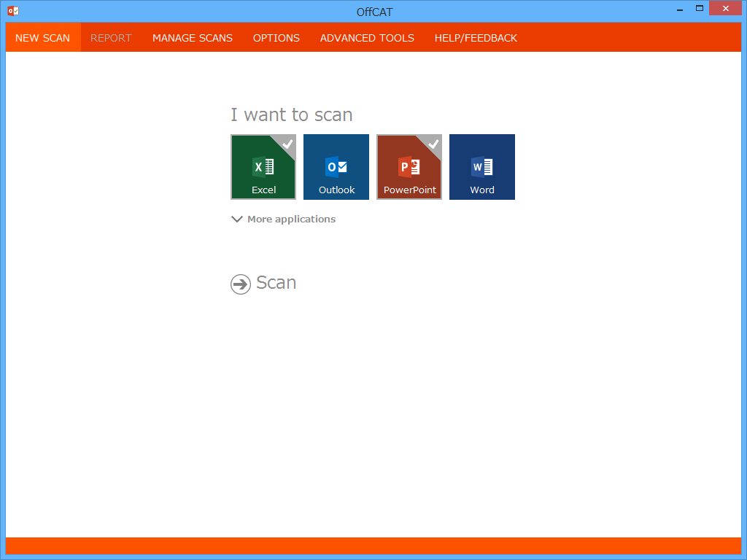Open the NEW SCAN tab

[43, 38]
